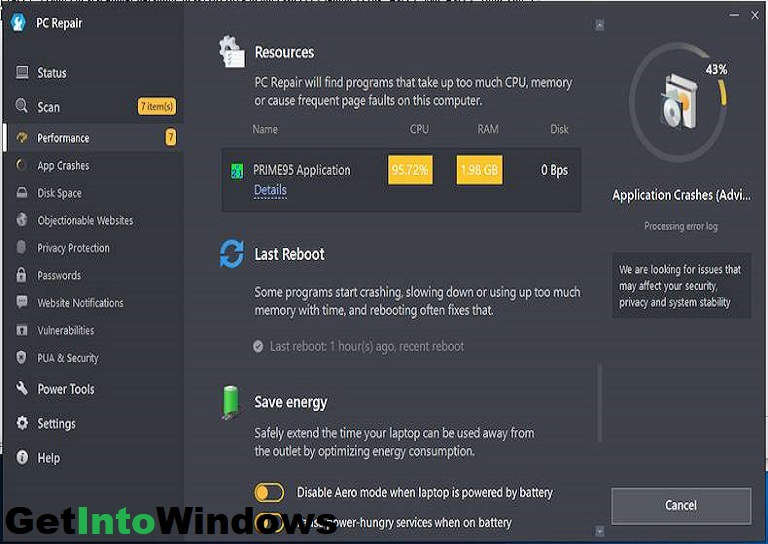
Task: Click the Name column header
Action: coord(265,129)
